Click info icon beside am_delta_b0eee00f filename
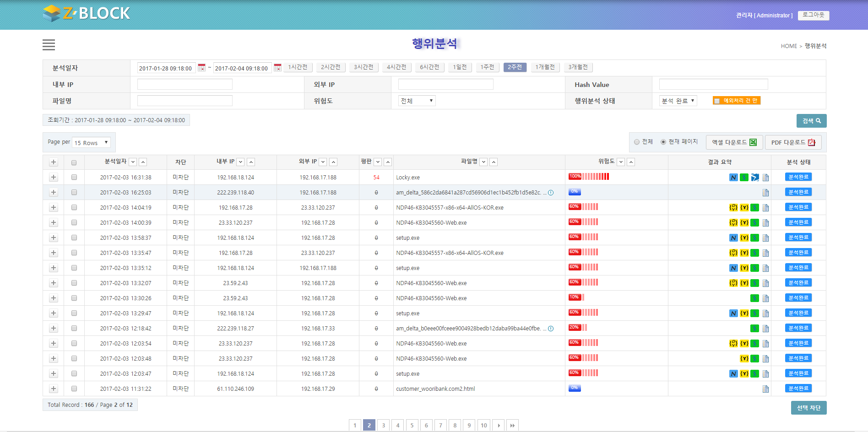 [x=551, y=329]
